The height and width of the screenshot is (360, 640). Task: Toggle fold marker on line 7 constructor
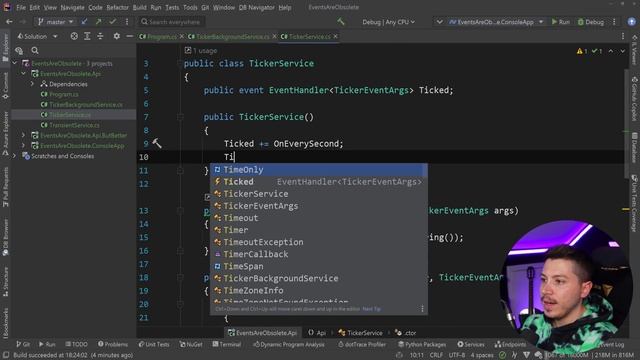tap(180, 117)
